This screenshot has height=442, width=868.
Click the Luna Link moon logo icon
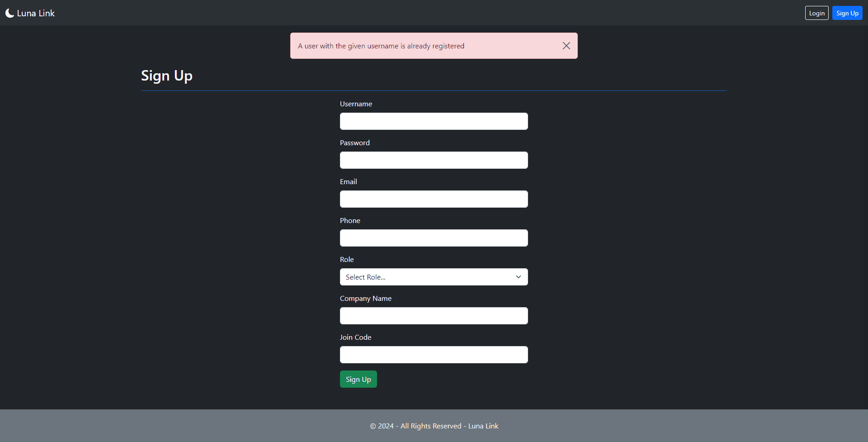click(x=9, y=13)
